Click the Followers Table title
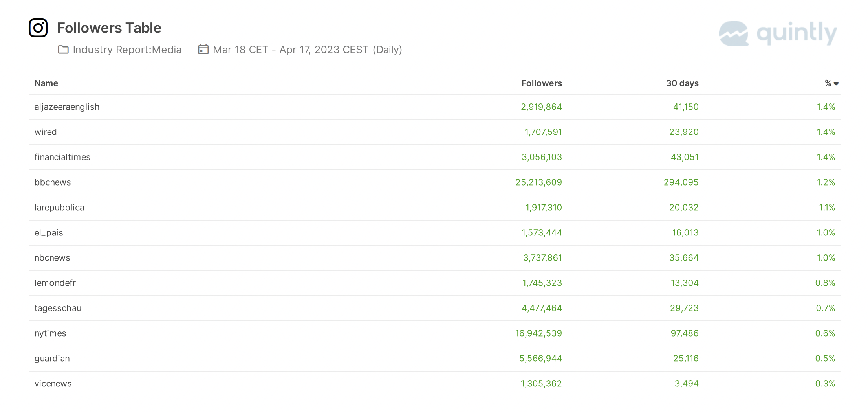This screenshot has width=868, height=412. (109, 28)
